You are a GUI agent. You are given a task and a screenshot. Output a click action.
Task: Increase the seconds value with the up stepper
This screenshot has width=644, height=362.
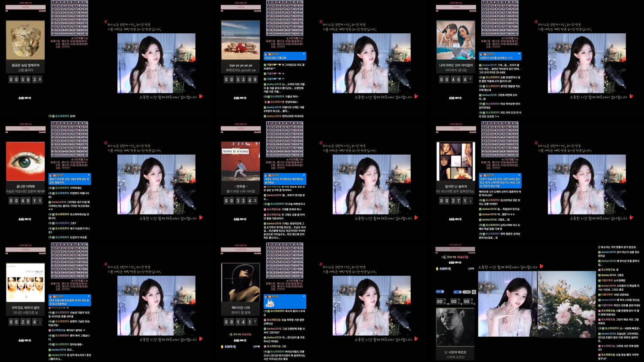coord(472,299)
